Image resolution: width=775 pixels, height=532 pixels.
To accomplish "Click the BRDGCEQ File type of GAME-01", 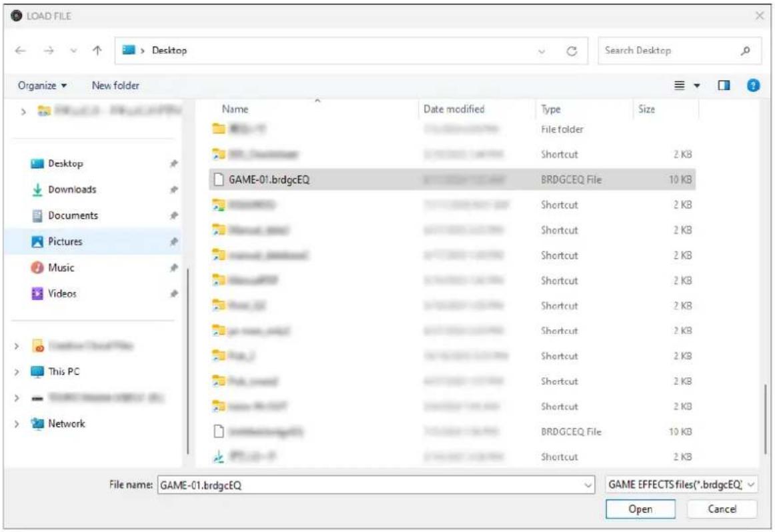I will pyautogui.click(x=571, y=180).
